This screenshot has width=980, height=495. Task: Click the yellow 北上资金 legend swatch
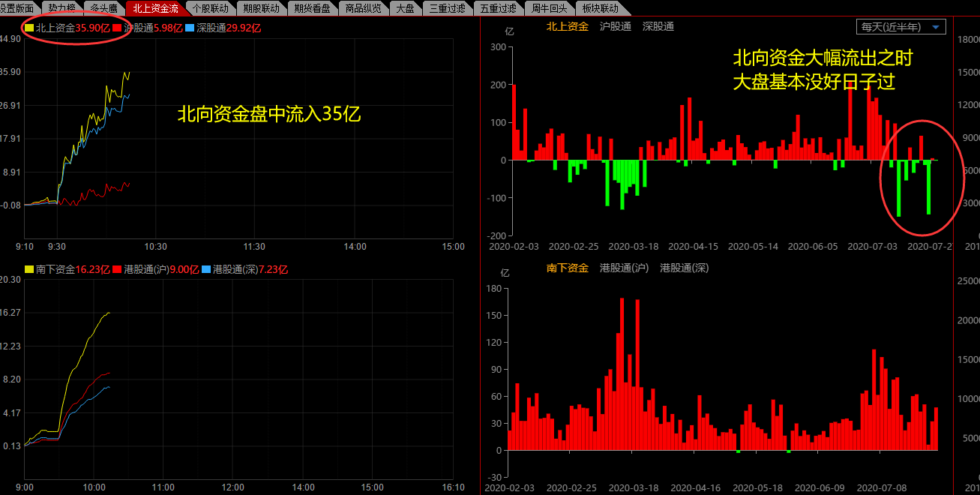tap(29, 28)
